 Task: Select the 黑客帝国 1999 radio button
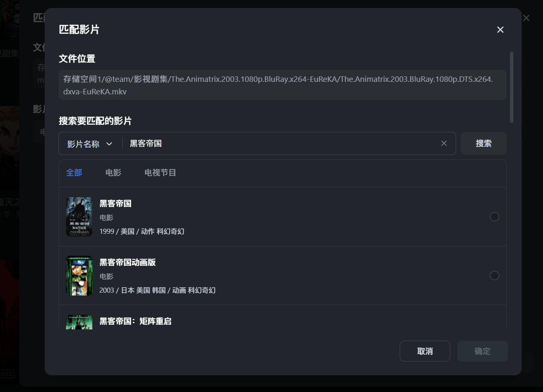(x=494, y=217)
